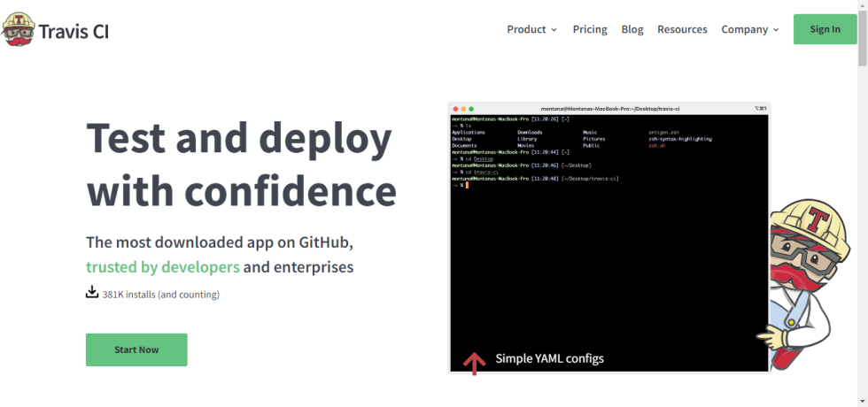Expand the Company dropdown menu
Screen dimensions: 868x407
pos(749,29)
